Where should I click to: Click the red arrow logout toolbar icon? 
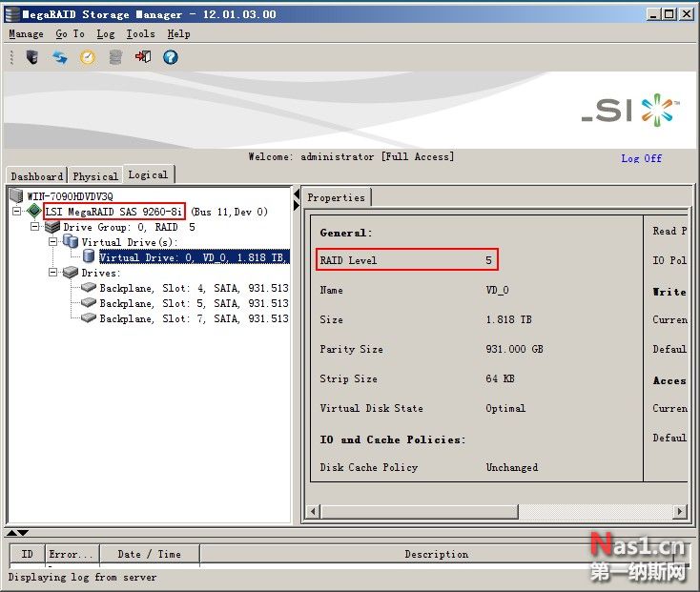click(x=143, y=56)
